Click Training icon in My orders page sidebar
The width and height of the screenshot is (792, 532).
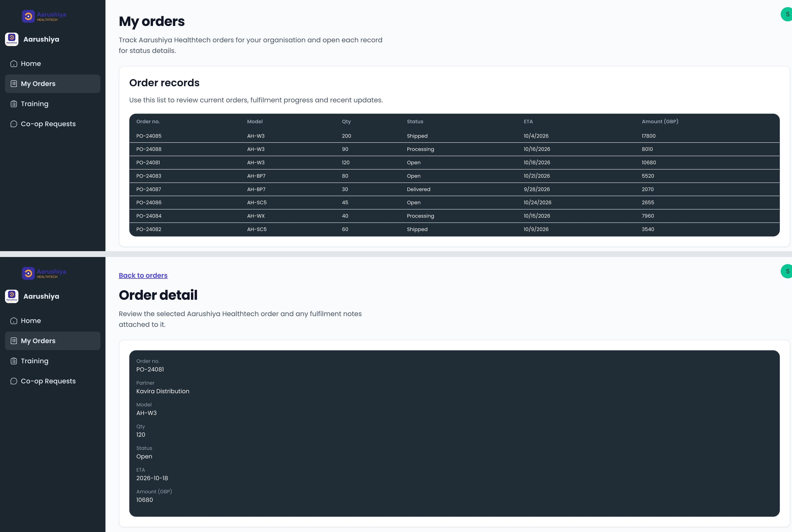pyautogui.click(x=14, y=104)
